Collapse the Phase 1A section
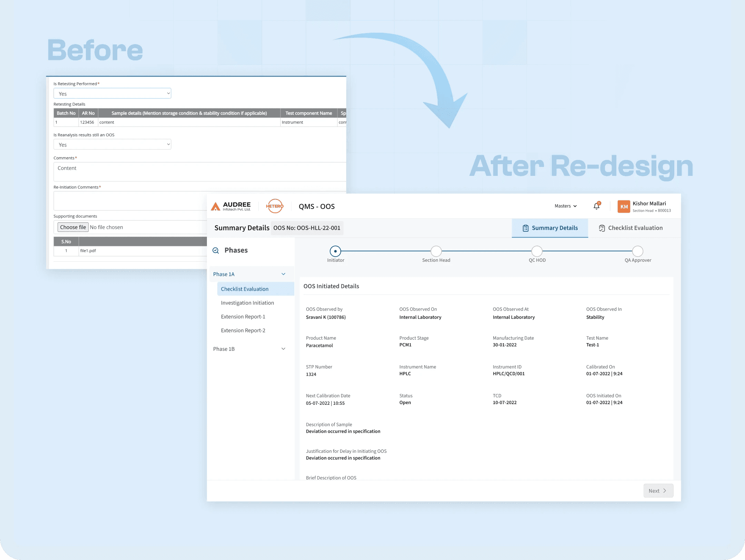745x560 pixels. (x=284, y=274)
